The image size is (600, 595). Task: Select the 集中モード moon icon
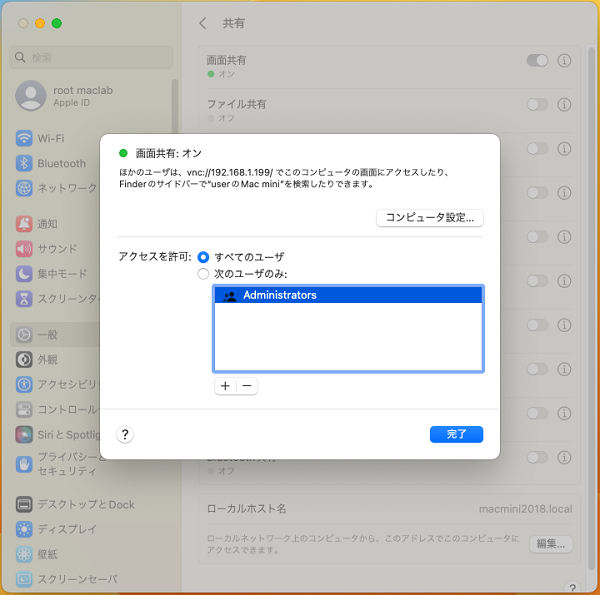tap(24, 274)
